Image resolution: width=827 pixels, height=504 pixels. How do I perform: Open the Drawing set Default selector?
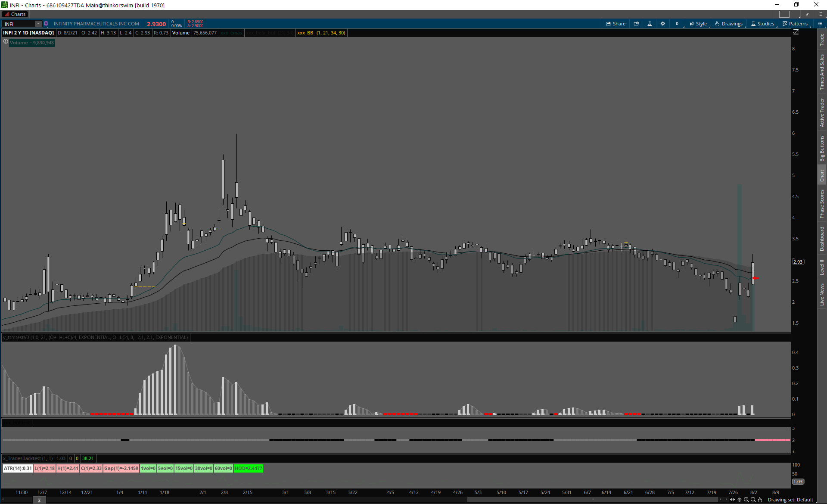click(x=790, y=500)
